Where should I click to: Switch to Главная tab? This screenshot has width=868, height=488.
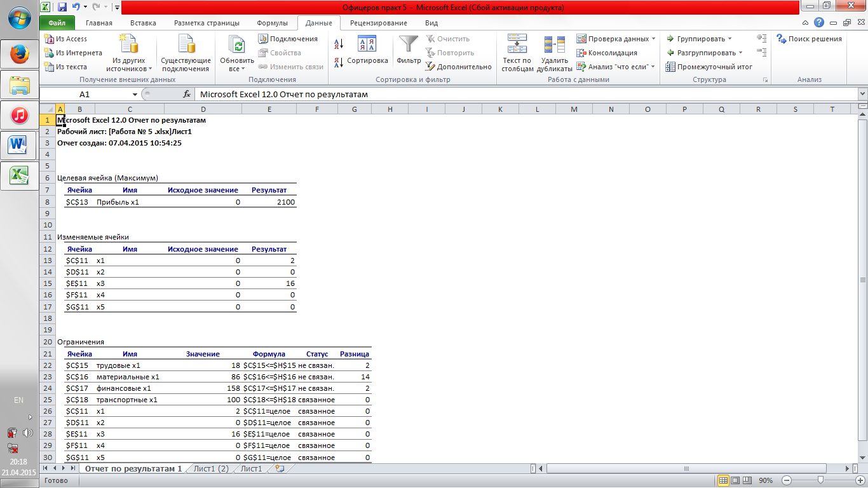click(99, 23)
